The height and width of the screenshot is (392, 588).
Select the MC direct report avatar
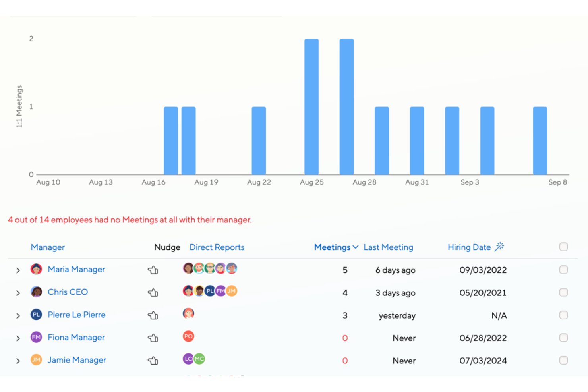[x=199, y=359]
